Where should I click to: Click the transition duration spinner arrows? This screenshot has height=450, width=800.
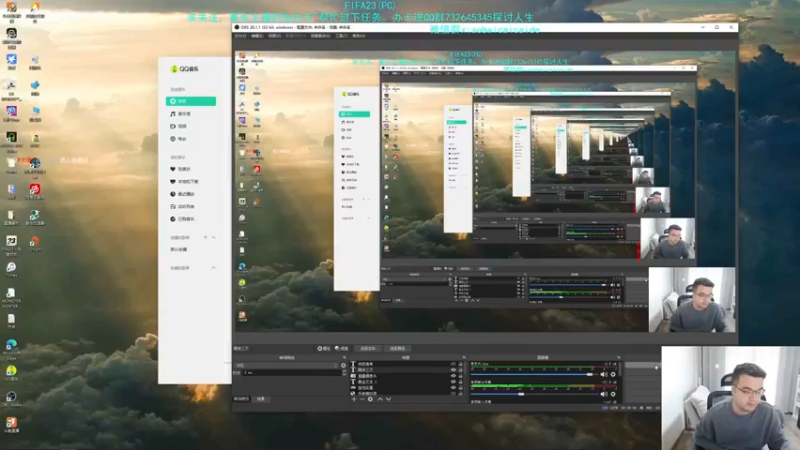pyautogui.click(x=344, y=373)
